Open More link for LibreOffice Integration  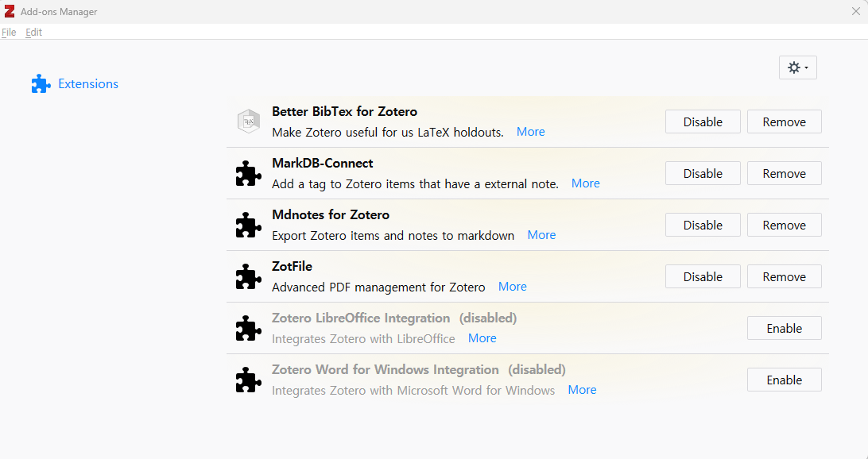482,337
